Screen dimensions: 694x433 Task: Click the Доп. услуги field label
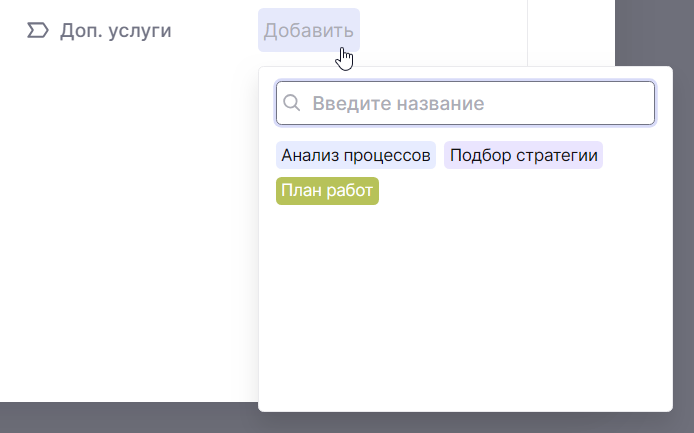pyautogui.click(x=115, y=31)
